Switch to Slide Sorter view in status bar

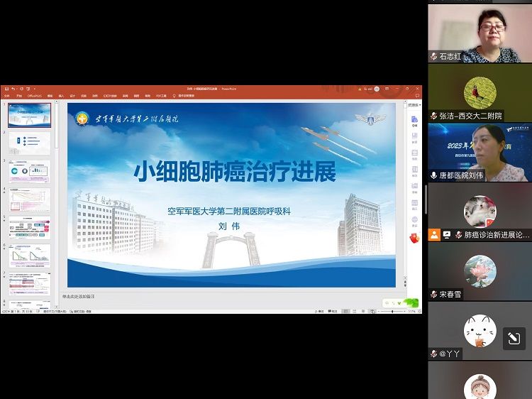click(355, 311)
